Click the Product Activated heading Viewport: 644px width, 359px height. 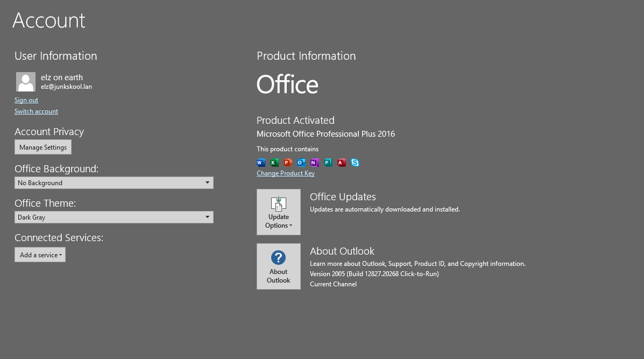coord(295,121)
